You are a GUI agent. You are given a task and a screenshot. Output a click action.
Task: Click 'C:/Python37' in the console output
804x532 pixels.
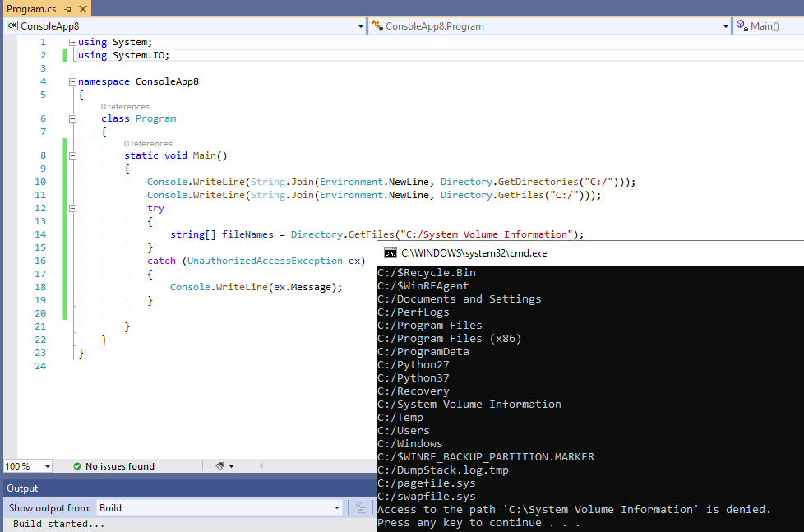[414, 378]
